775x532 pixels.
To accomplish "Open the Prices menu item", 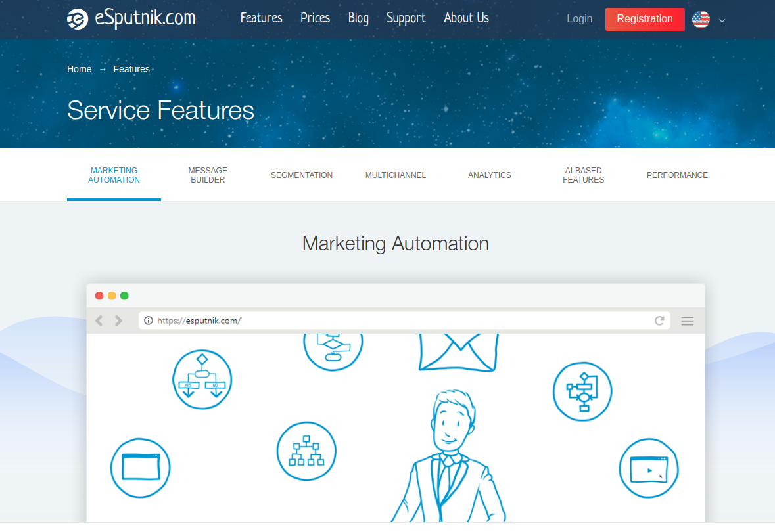I will coord(315,18).
